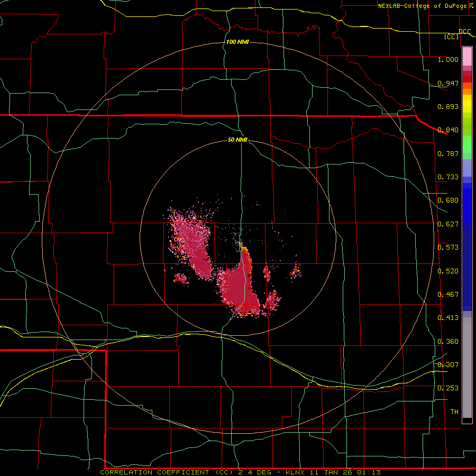Pick the light pink top color band

467,56
